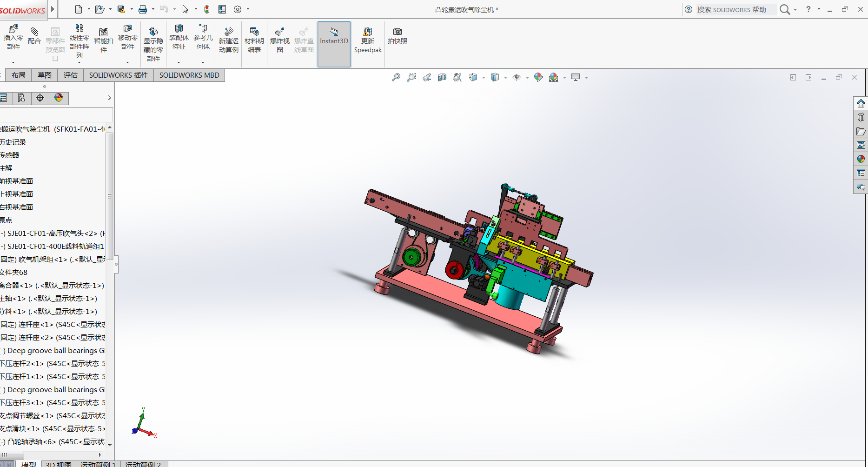Switch to the 布局 tab
The height and width of the screenshot is (467, 868).
point(19,75)
